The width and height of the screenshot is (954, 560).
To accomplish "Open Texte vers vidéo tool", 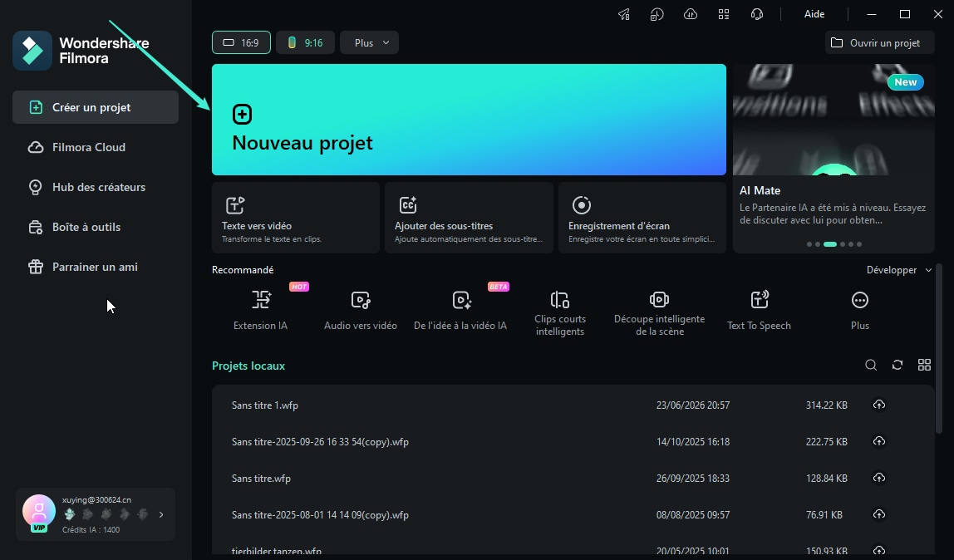I will pos(296,218).
